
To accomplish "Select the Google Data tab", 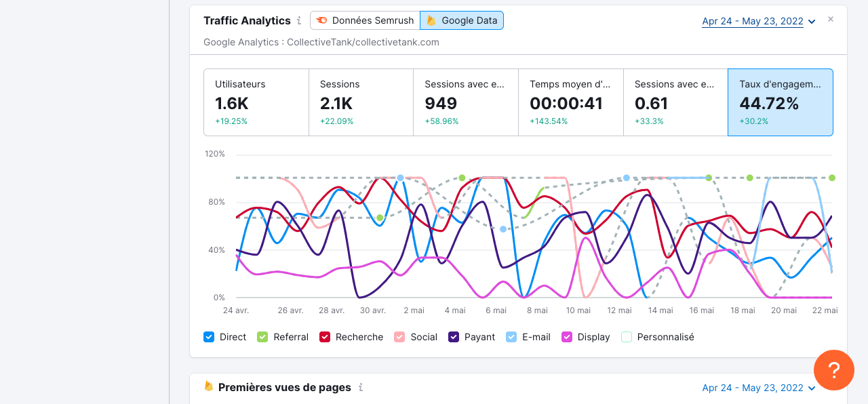I will [x=462, y=20].
